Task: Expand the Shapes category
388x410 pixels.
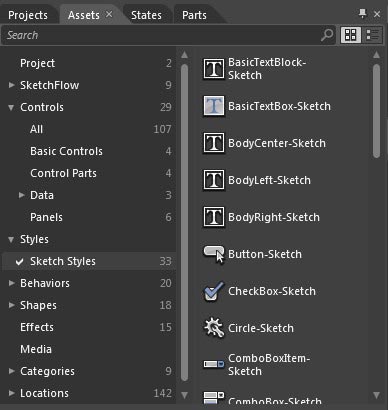Action: coord(11,305)
